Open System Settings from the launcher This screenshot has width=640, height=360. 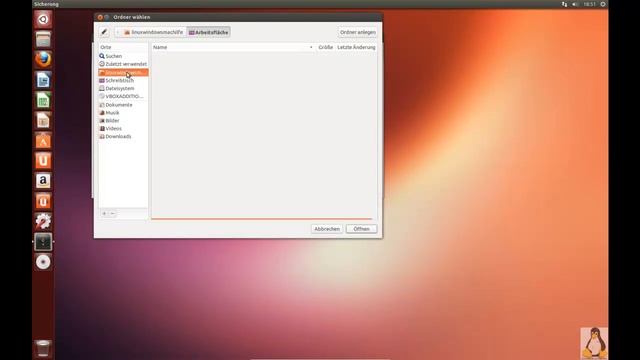point(43,221)
